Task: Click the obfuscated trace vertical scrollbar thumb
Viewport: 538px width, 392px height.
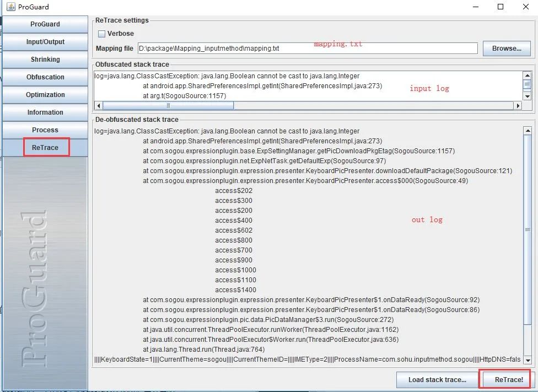Action: [528, 84]
